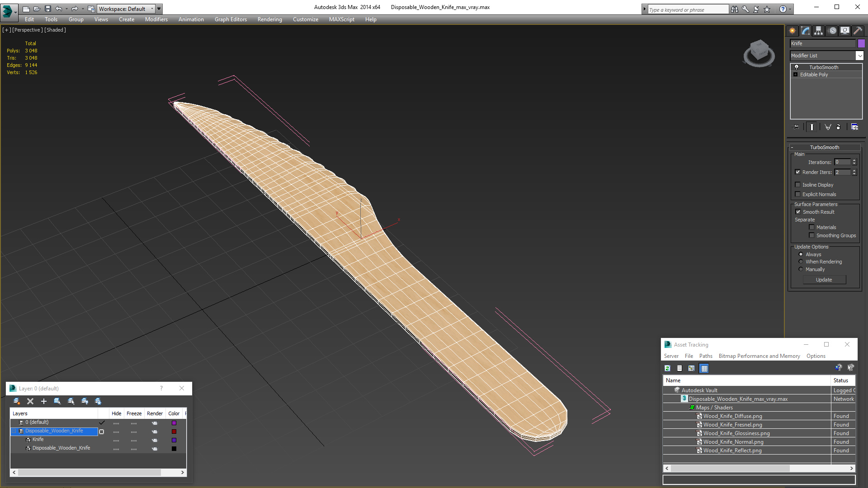The height and width of the screenshot is (488, 868).
Task: Switch to the Create command panel
Action: pos(792,31)
